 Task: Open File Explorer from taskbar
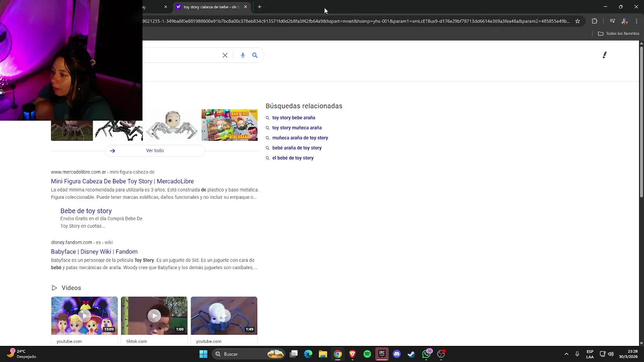pos(323,354)
